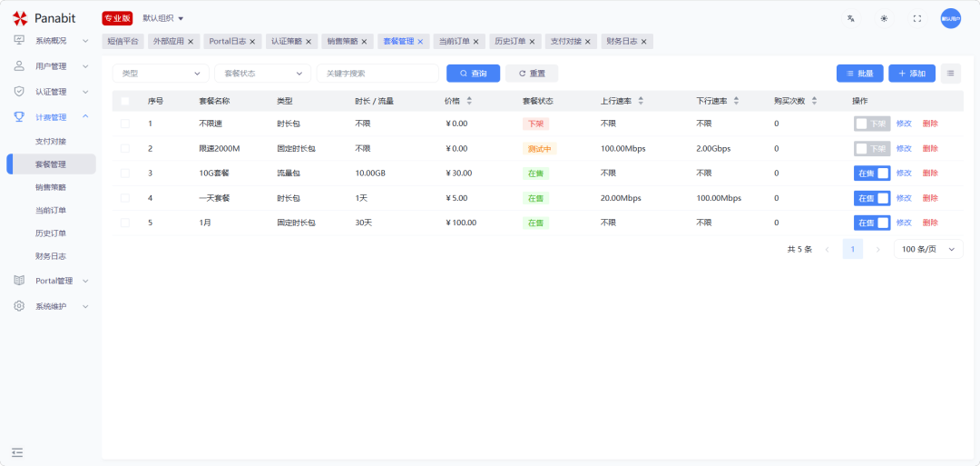Toggle the light/dark theme icon
Screen dimensions: 980x466
click(884, 19)
